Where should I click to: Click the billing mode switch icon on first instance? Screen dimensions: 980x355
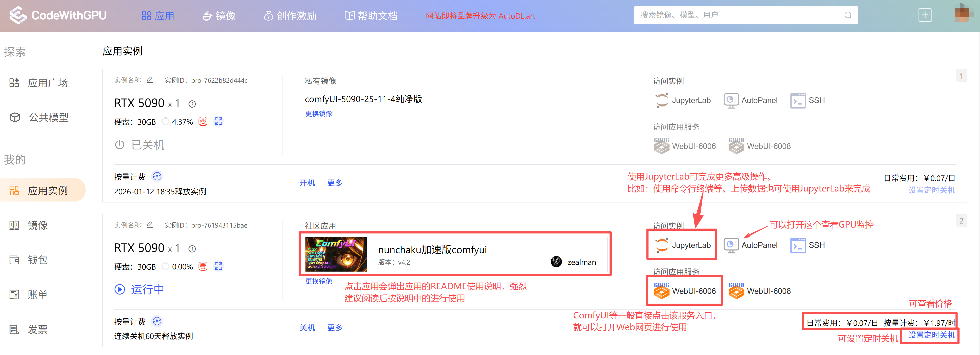click(157, 177)
